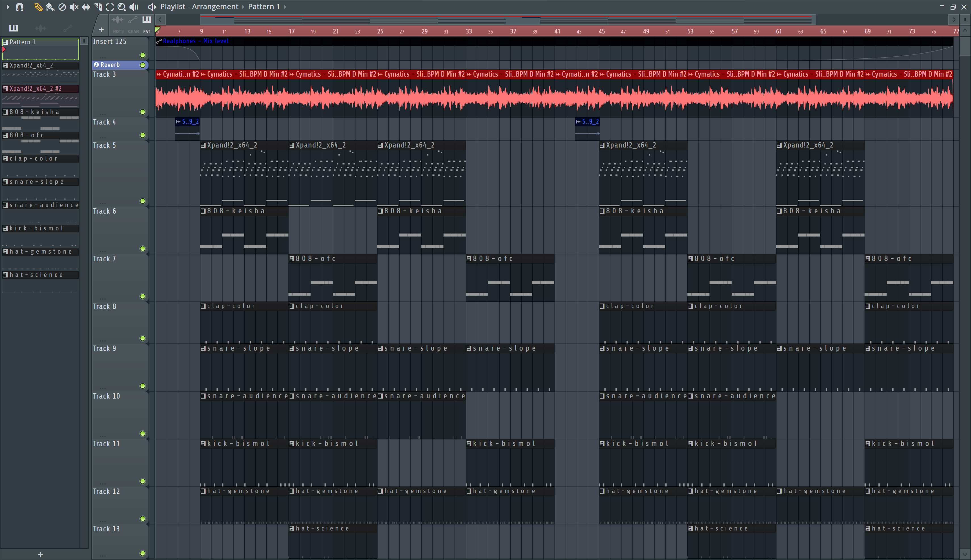Click the red position marker under Pattern 1
971x560 pixels.
(4, 50)
